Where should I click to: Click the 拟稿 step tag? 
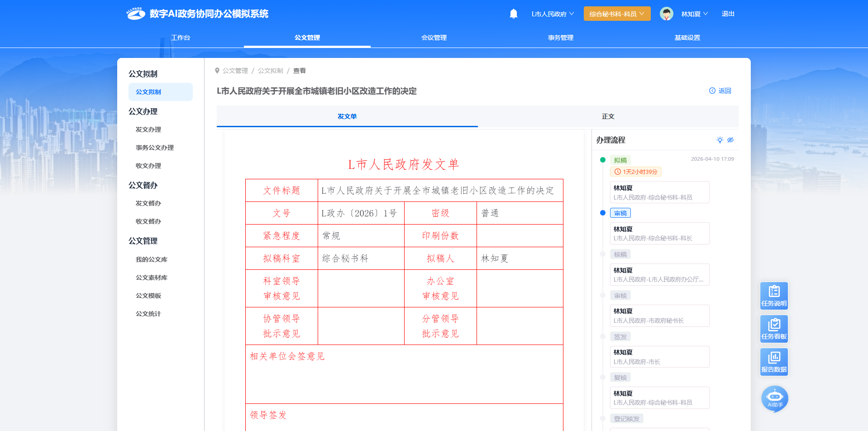[620, 160]
